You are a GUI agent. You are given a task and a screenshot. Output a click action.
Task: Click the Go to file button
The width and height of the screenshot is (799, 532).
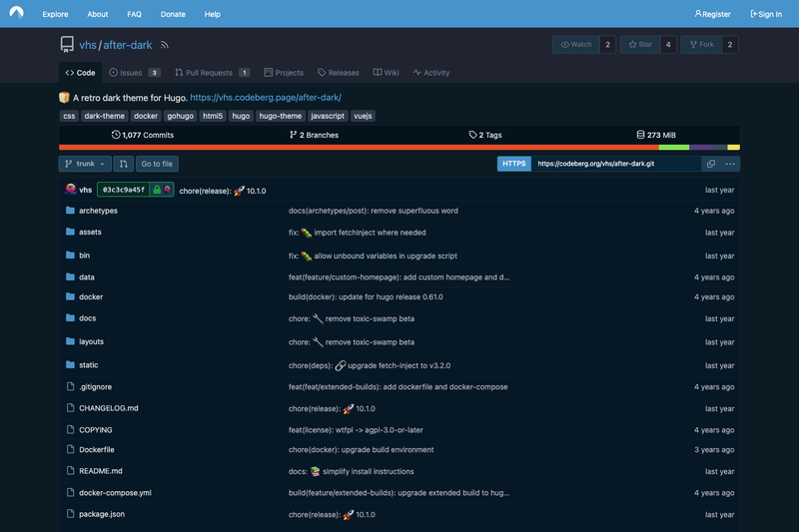(157, 164)
